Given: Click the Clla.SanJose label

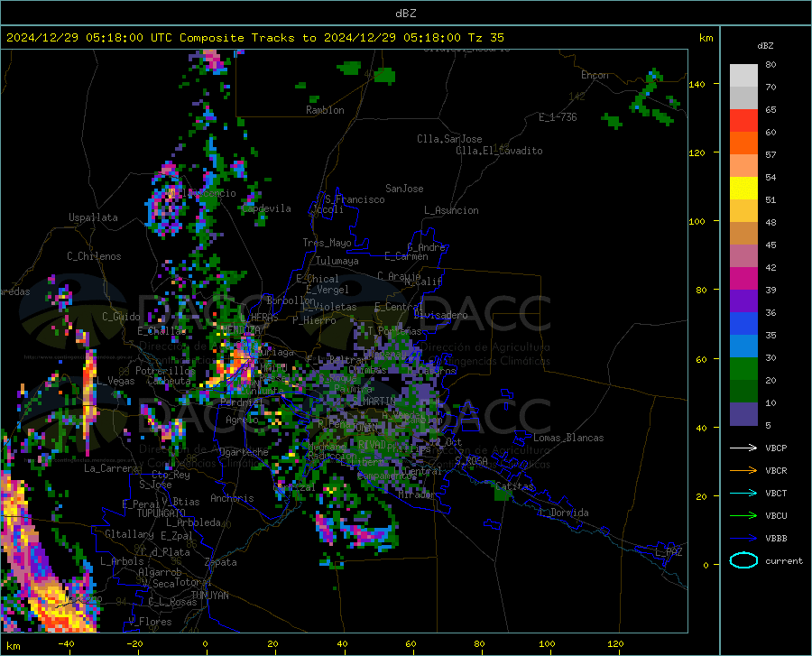Looking at the screenshot, I should click(449, 139).
